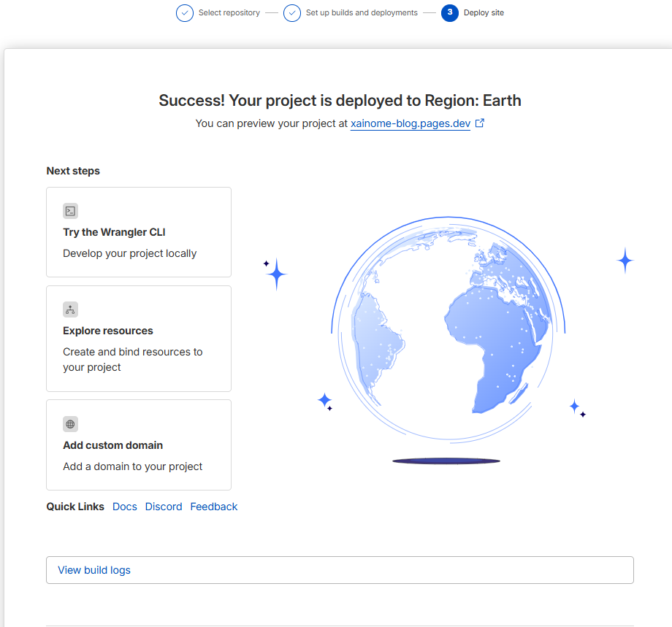Viewport: 672px width, 627px height.
Task: Open the Discord quick link
Action: click(164, 507)
